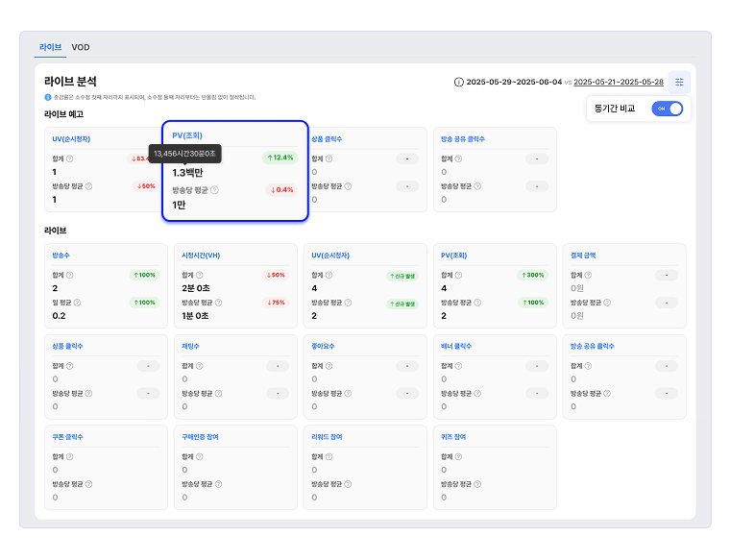The width and height of the screenshot is (730, 560).
Task: Click the blue notice icon under 라이브 분석
Action: pyautogui.click(x=47, y=97)
